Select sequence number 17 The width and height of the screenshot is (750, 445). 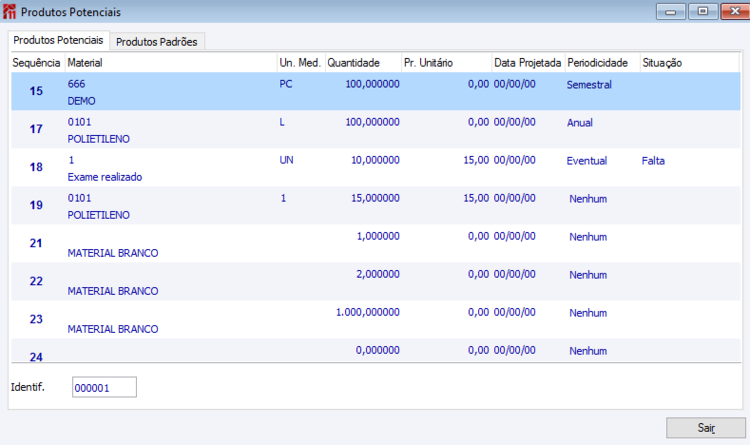[x=36, y=129]
